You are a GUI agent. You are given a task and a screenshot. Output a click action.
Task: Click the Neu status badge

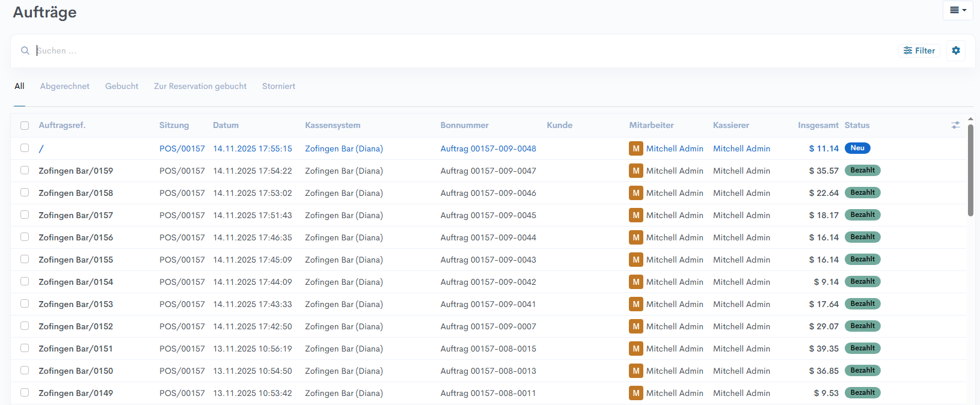pos(857,148)
